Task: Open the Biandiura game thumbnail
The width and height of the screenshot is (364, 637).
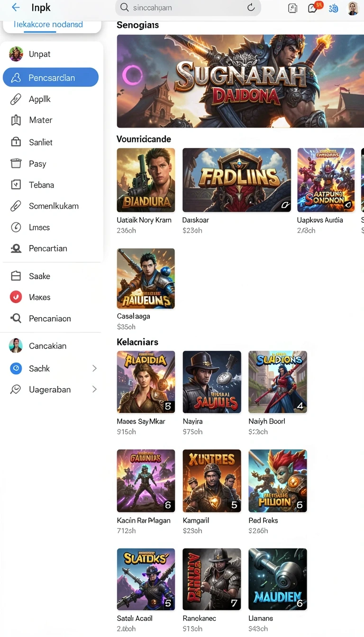Action: (x=146, y=180)
